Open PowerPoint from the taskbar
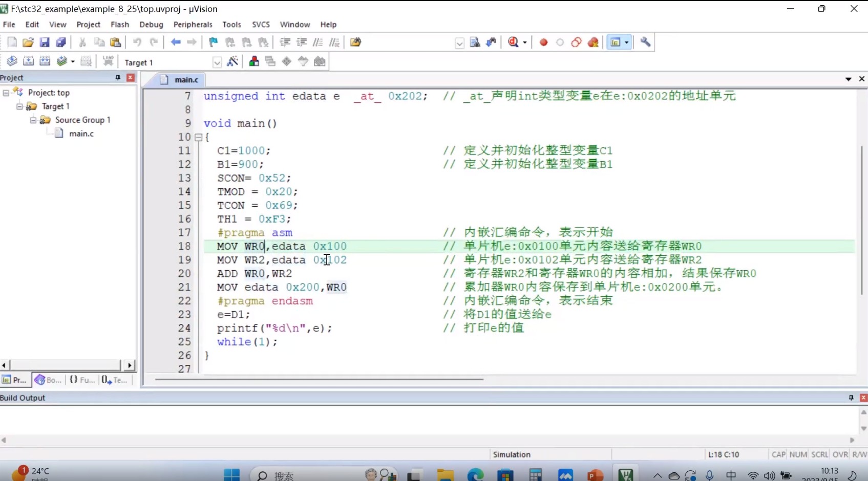 click(x=595, y=475)
